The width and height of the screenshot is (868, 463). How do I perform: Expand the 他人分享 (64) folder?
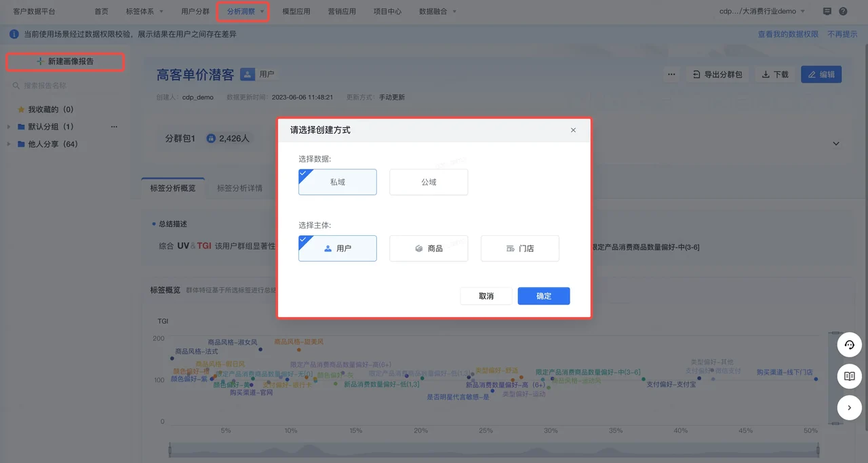click(x=9, y=144)
